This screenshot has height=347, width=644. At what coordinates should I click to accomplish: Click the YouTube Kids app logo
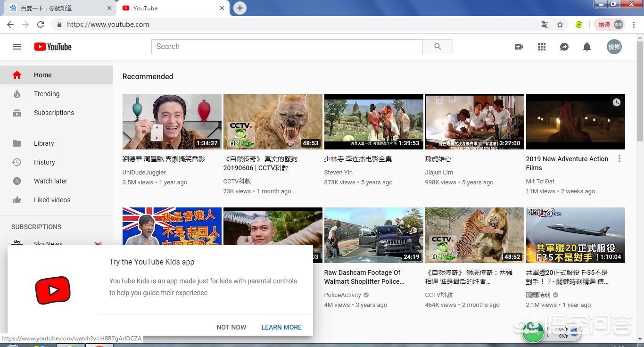[x=53, y=290]
